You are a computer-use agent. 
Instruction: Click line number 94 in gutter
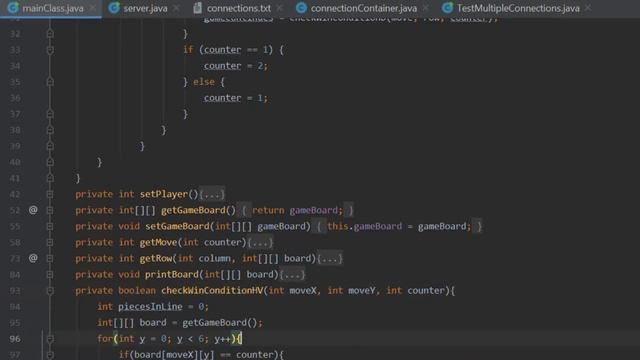coord(15,307)
